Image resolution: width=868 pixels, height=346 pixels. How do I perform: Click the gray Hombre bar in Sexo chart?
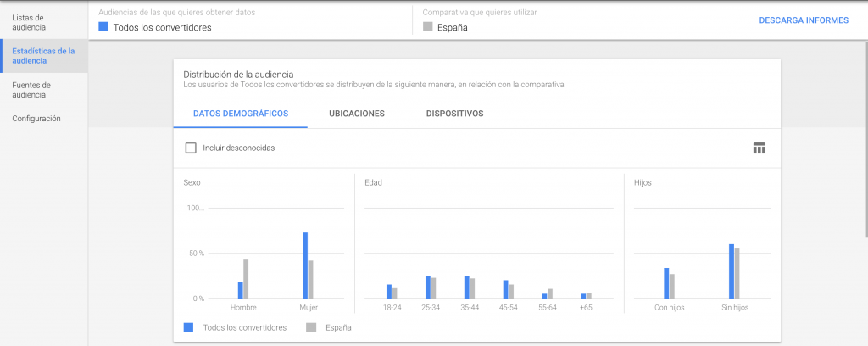pos(246,279)
